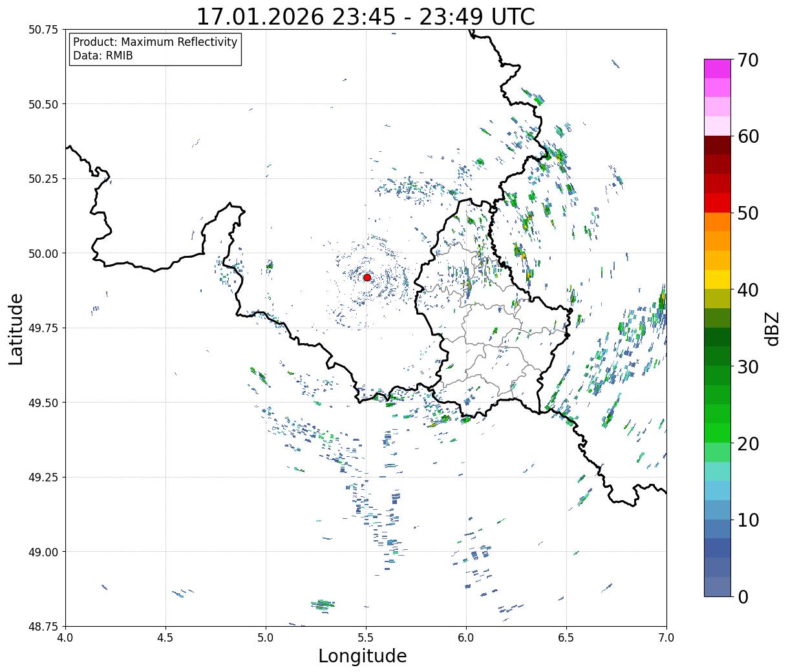The width and height of the screenshot is (788, 672).
Task: Click the dark maroon colorbar swatch below 60
Action: pyautogui.click(x=718, y=145)
